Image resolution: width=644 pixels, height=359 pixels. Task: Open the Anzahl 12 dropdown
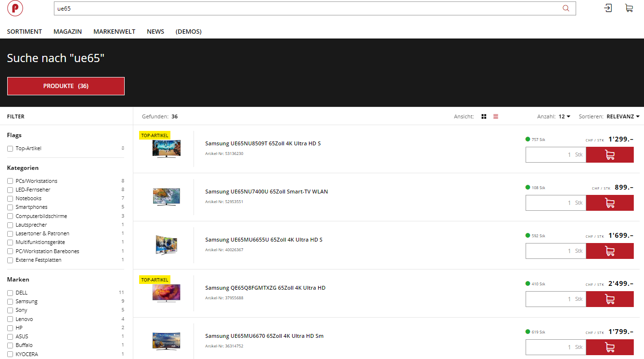coord(564,116)
